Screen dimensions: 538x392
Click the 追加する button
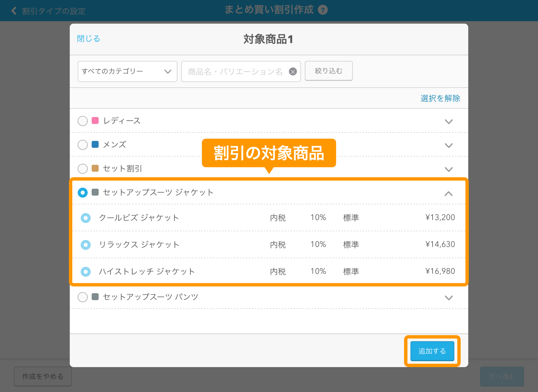coord(432,351)
